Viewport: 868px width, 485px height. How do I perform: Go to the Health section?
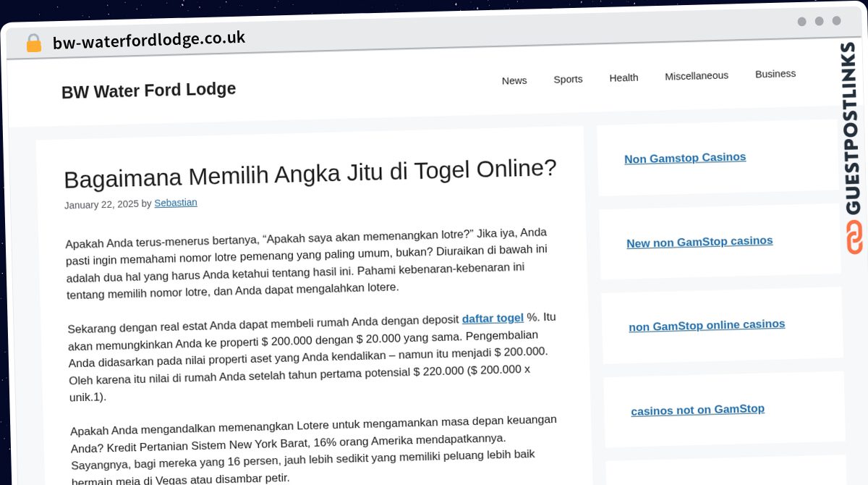point(624,77)
